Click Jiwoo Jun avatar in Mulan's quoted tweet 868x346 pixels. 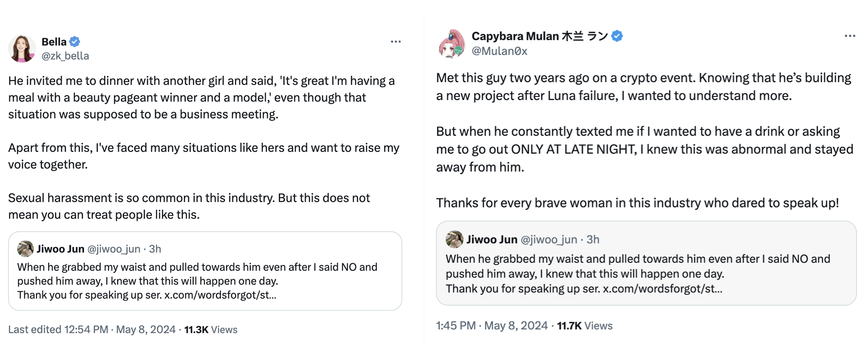pyautogui.click(x=454, y=239)
